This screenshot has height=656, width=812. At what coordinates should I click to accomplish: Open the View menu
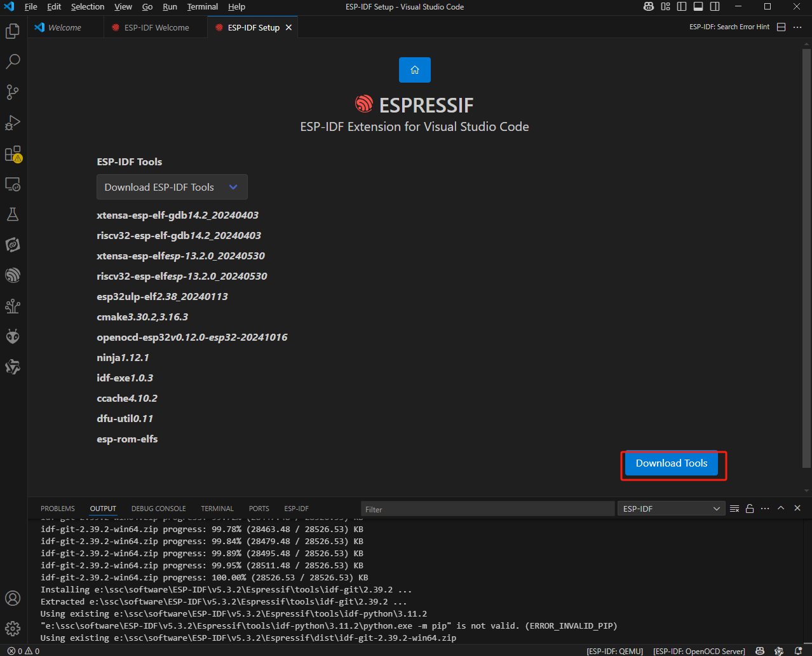[123, 7]
